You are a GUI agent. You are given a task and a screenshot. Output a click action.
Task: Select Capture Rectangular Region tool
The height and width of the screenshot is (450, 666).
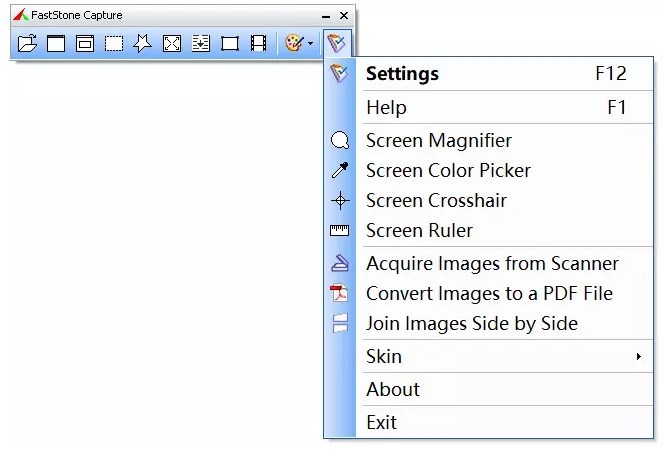coord(114,43)
